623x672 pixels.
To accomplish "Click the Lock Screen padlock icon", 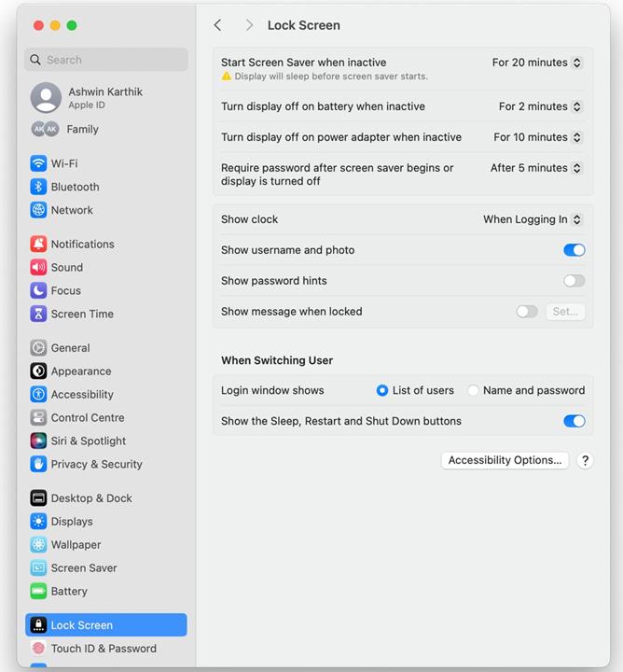I will click(38, 624).
